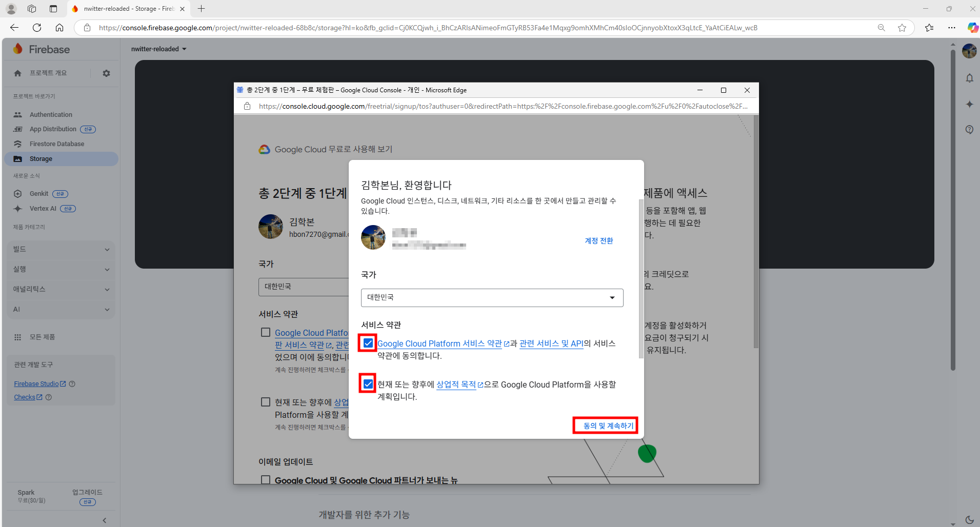Open the Edge workspaces icon
The height and width of the screenshot is (527, 980).
point(32,9)
